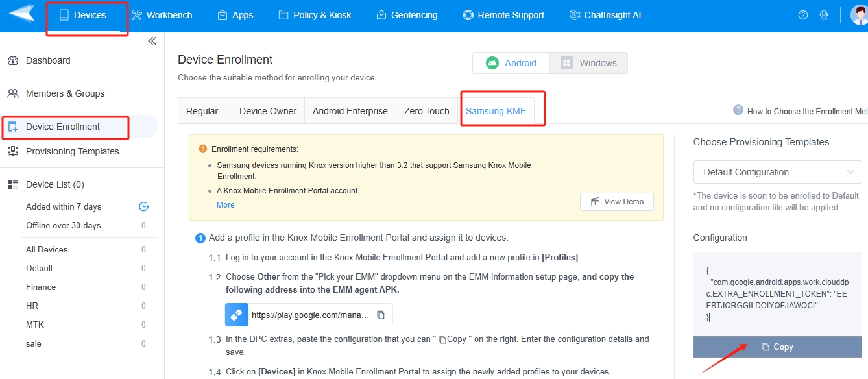Screen dimensions: 868x379
Task: Click the Copy configuration button
Action: (x=777, y=347)
